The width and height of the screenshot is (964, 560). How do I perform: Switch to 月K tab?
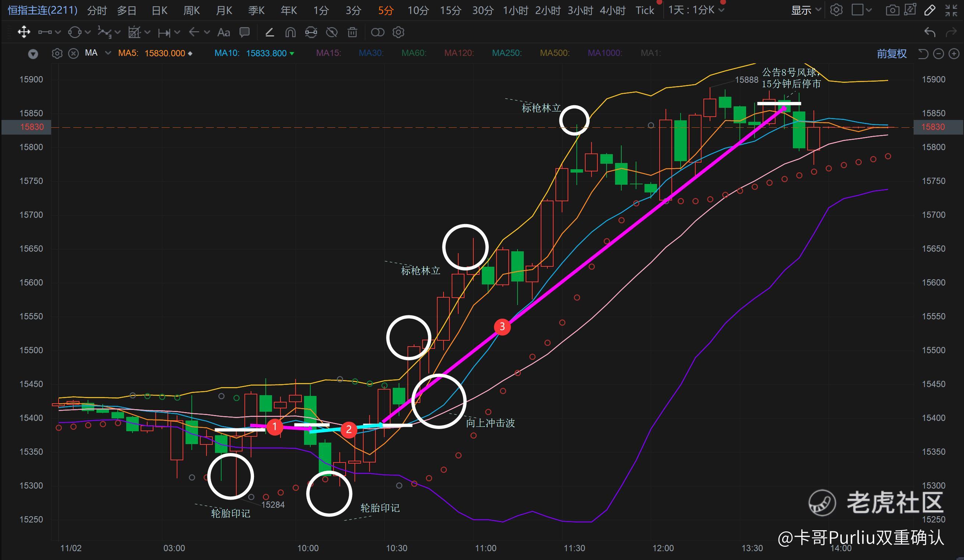click(x=224, y=10)
